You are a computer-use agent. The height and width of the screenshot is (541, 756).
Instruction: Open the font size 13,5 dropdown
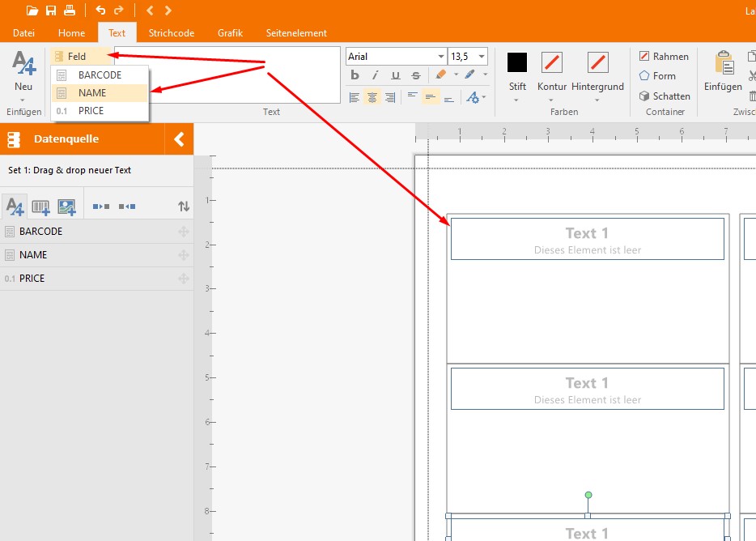pyautogui.click(x=482, y=57)
